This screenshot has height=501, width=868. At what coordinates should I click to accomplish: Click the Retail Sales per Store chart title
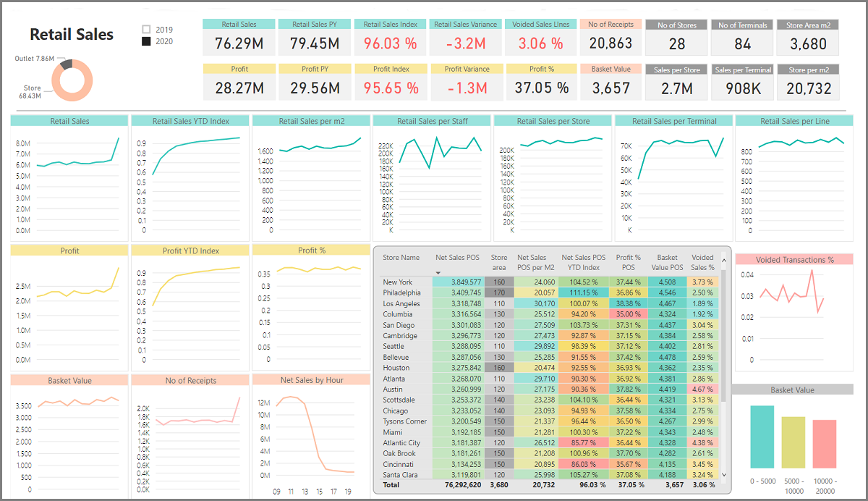coord(553,121)
